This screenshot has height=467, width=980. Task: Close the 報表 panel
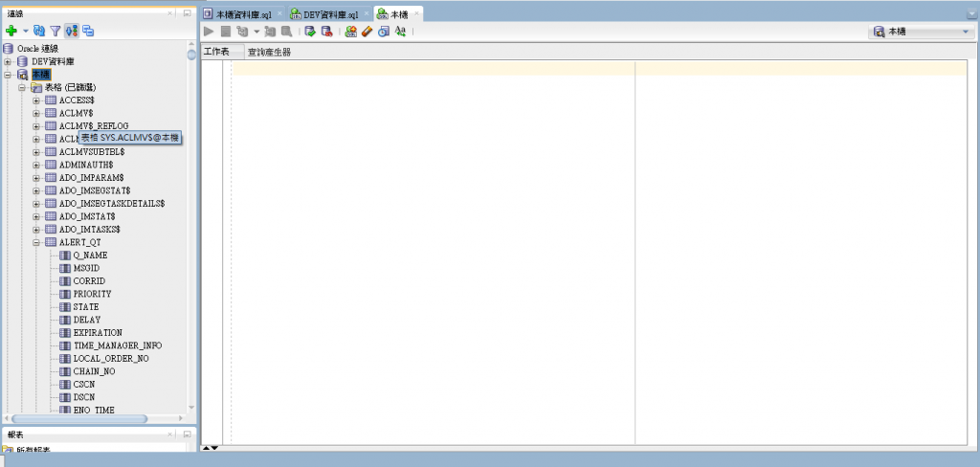coord(170,434)
